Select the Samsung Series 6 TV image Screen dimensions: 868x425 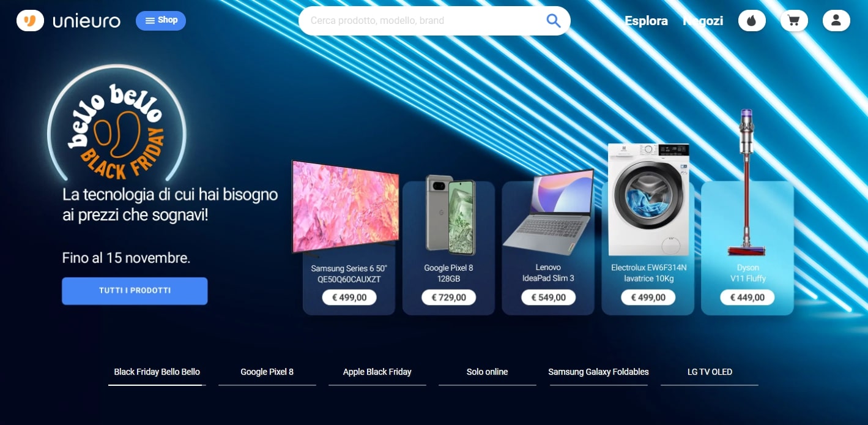346,207
